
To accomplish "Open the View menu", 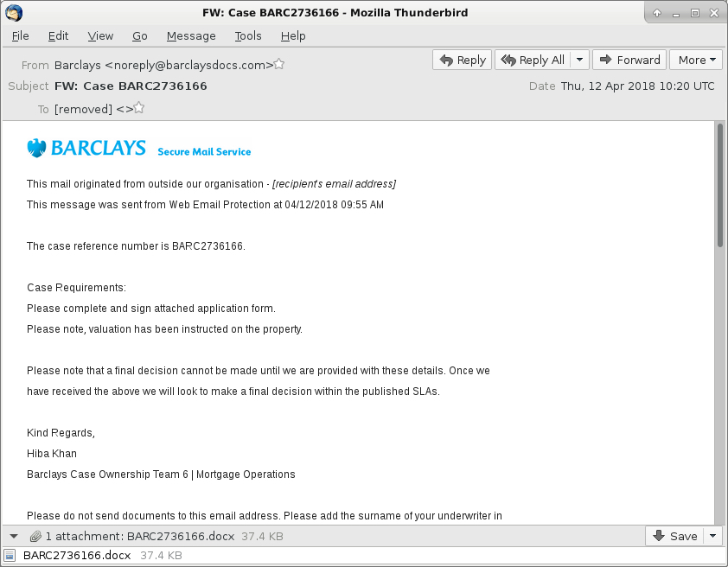I will [x=100, y=35].
